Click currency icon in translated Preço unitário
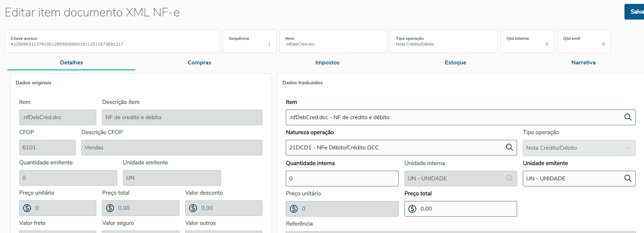Image resolution: width=644 pixels, height=233 pixels. click(x=294, y=209)
